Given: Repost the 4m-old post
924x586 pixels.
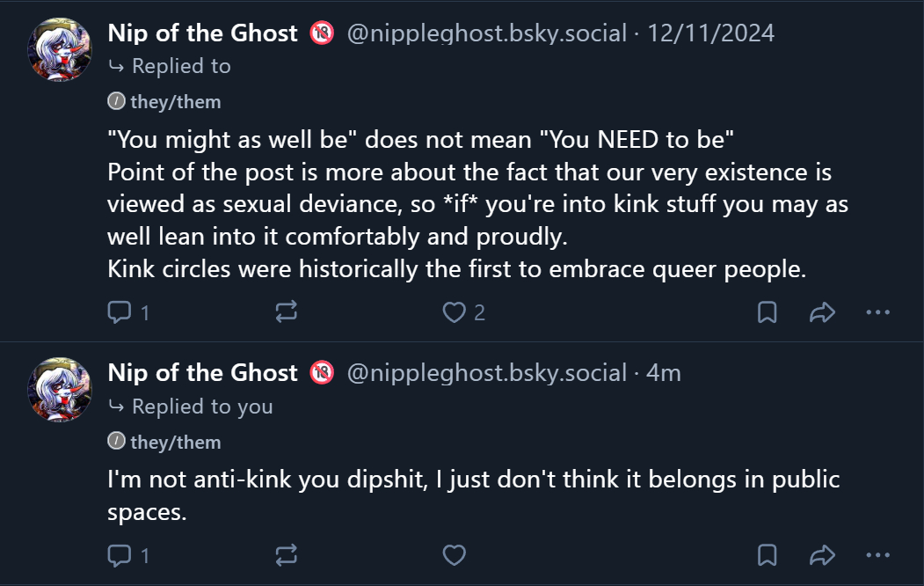Looking at the screenshot, I should click(x=287, y=555).
